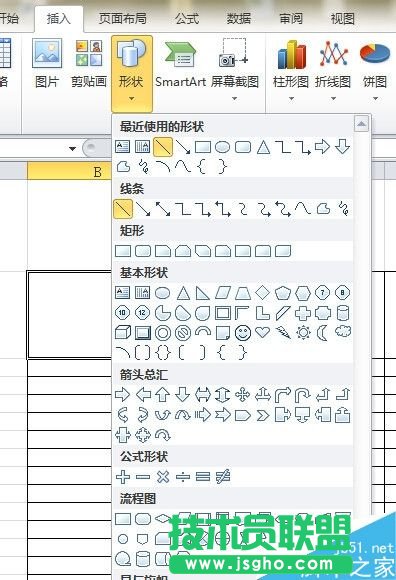Select the minus sign in 公式形状
The width and height of the screenshot is (396, 580).
coord(143,476)
